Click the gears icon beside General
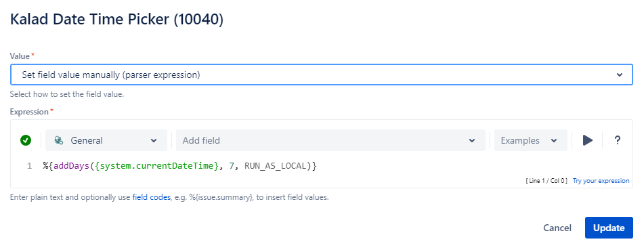644x248 pixels. pyautogui.click(x=59, y=140)
